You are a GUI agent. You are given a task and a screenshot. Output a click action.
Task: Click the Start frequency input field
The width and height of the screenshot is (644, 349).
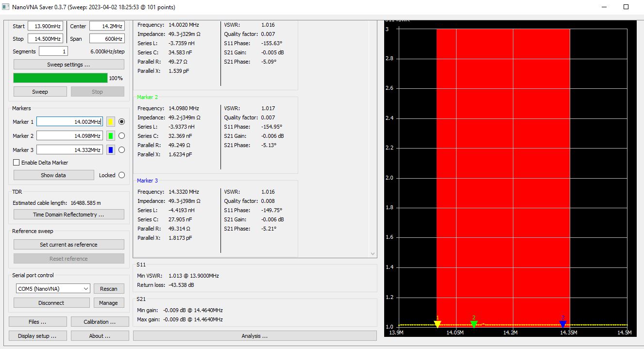45,26
